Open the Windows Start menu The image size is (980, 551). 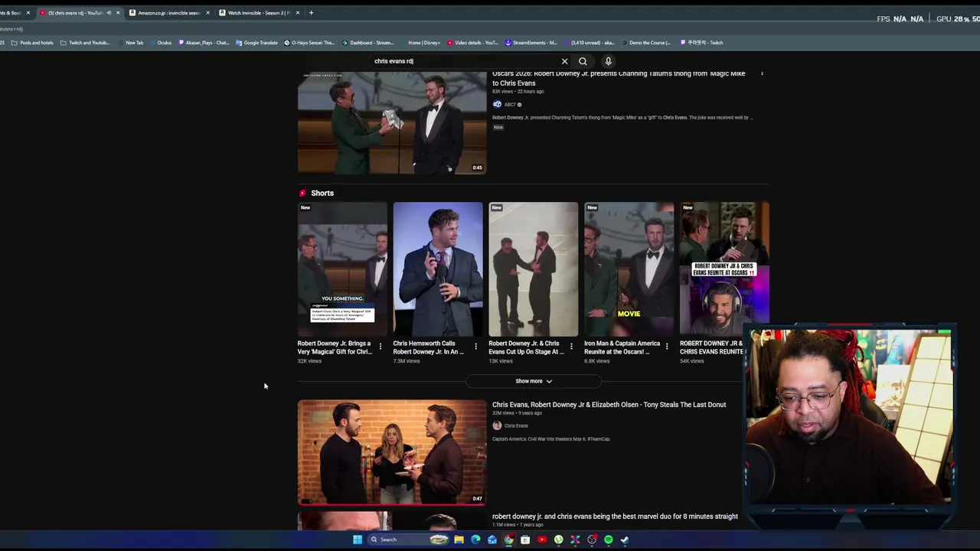[x=357, y=540]
